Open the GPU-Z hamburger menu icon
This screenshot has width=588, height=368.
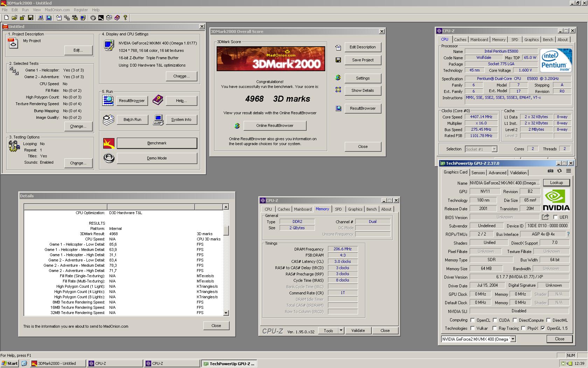click(568, 171)
